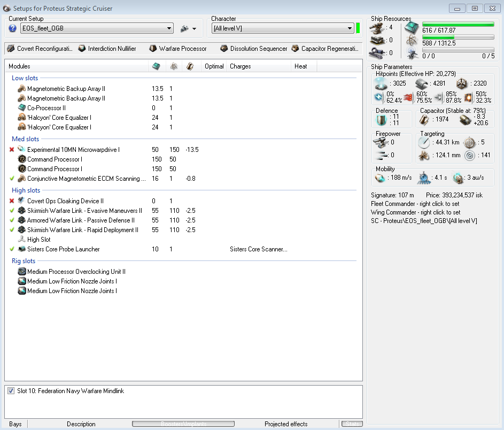Click the Co-Processor II module icon
The width and height of the screenshot is (504, 430).
click(22, 107)
